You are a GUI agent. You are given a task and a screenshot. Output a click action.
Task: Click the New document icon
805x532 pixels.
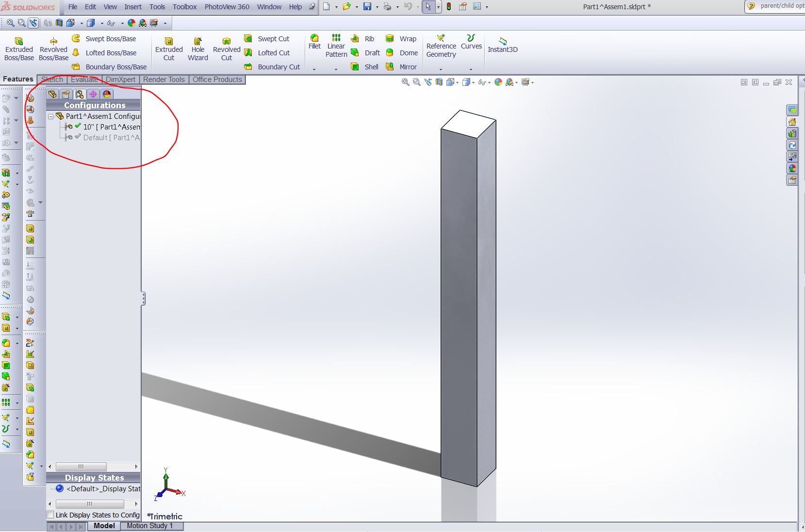tap(327, 7)
